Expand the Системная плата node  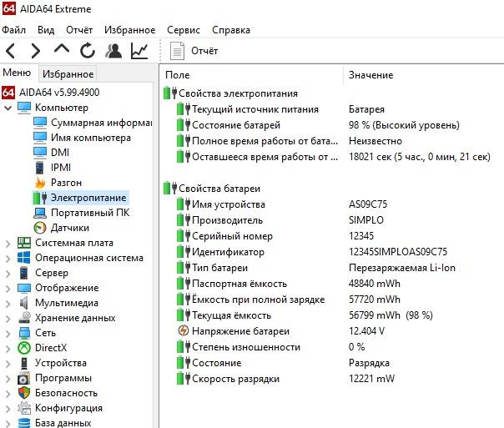tap(8, 244)
